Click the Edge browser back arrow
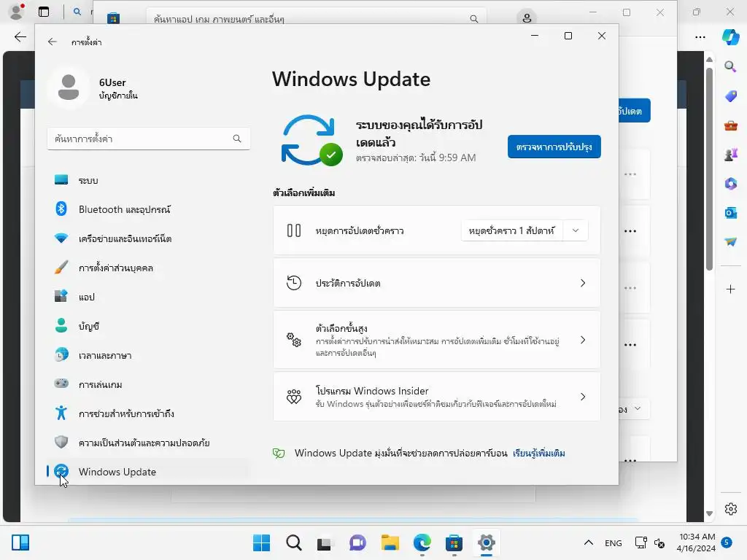This screenshot has width=747, height=560. [x=20, y=37]
